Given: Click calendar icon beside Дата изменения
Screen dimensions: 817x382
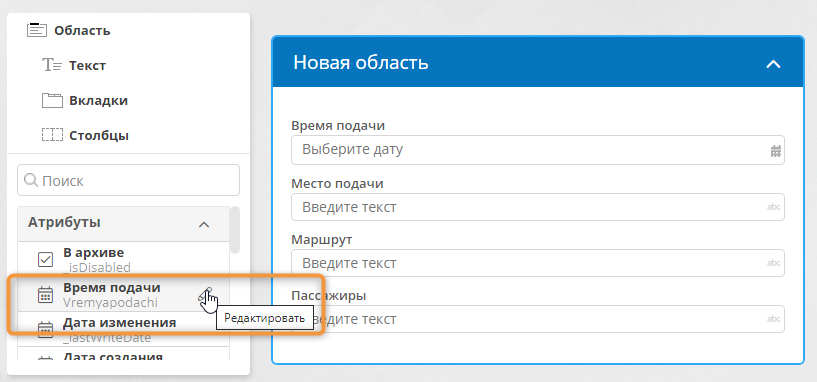Looking at the screenshot, I should [46, 329].
